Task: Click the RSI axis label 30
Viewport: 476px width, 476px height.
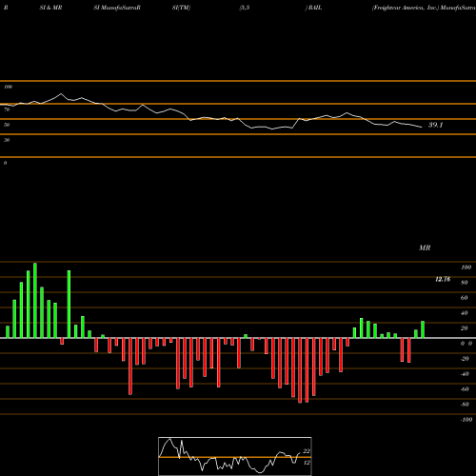Action: [7, 140]
